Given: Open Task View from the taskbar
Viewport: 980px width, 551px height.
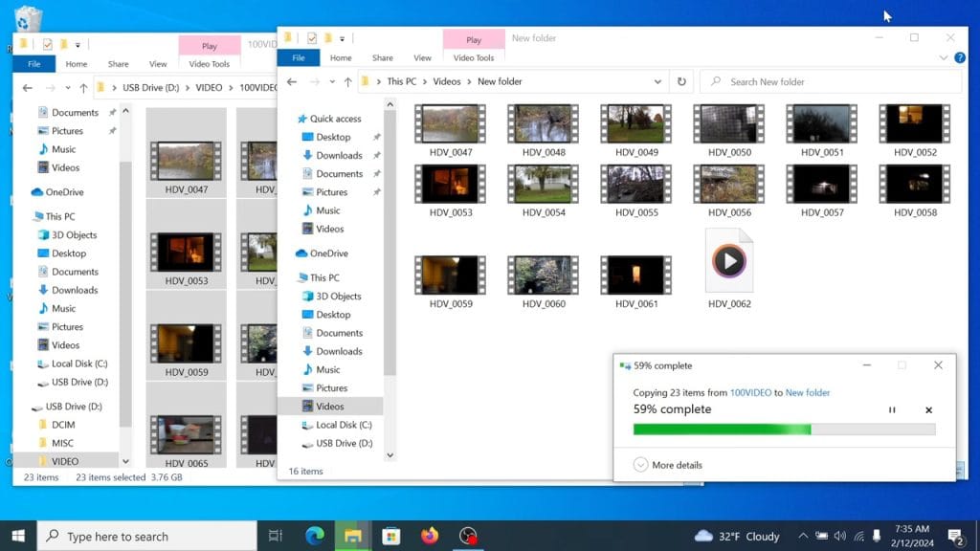Looking at the screenshot, I should [x=274, y=537].
